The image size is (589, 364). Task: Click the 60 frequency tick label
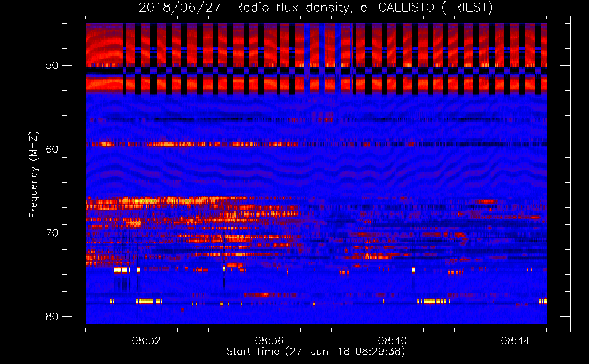pos(52,149)
